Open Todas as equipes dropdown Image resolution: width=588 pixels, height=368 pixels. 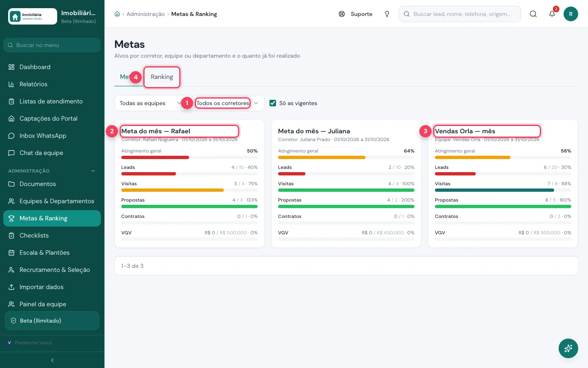[150, 103]
